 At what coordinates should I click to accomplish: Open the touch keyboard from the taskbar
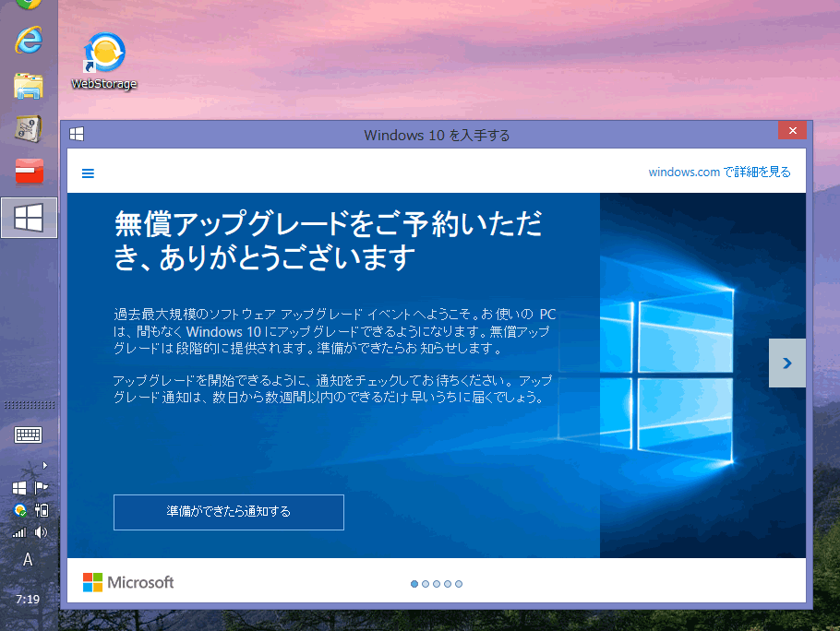[28, 435]
